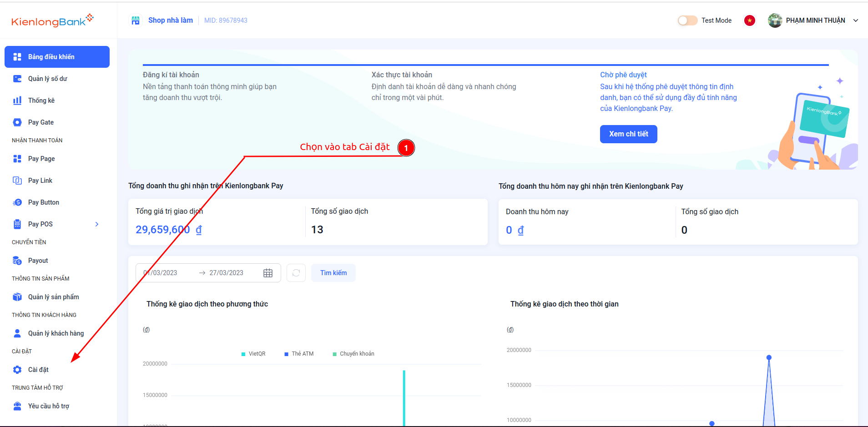Open Quản lý số dư menu item
The height and width of the screenshot is (427, 868).
click(x=57, y=79)
